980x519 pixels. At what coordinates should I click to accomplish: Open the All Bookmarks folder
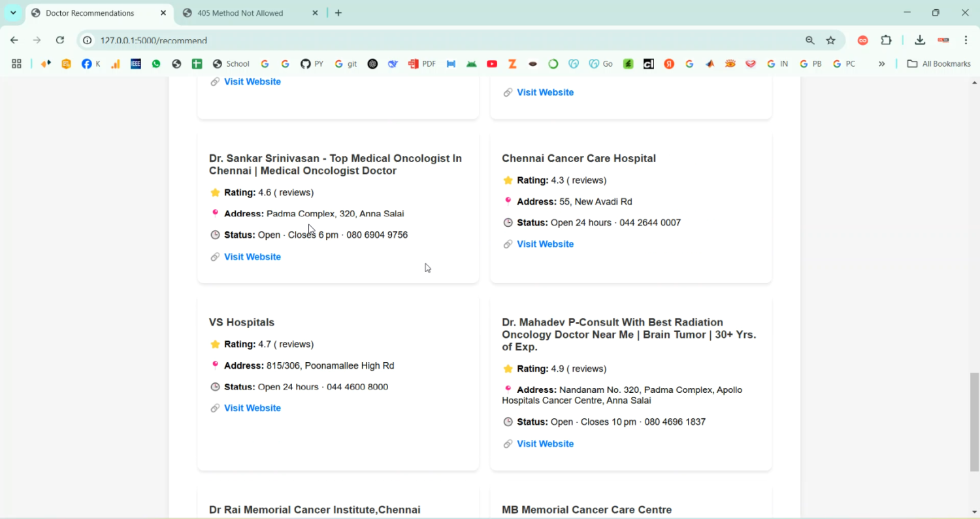939,64
